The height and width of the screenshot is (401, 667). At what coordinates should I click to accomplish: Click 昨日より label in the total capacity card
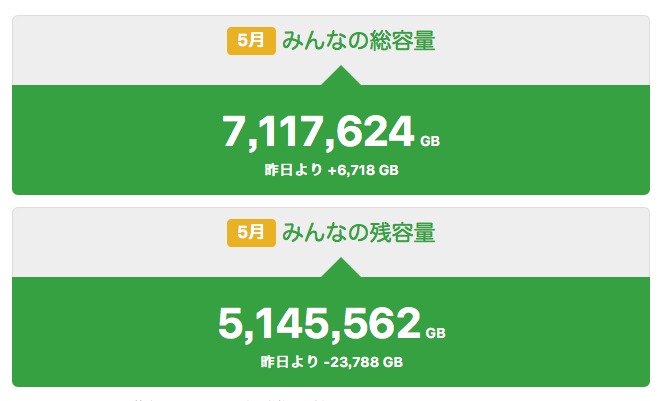[x=292, y=171]
